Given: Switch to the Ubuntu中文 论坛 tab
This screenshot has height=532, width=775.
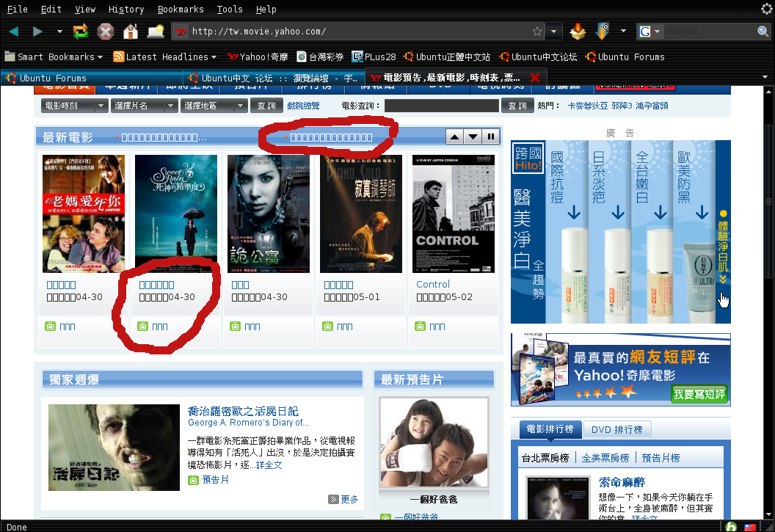Looking at the screenshot, I should pyautogui.click(x=274, y=78).
